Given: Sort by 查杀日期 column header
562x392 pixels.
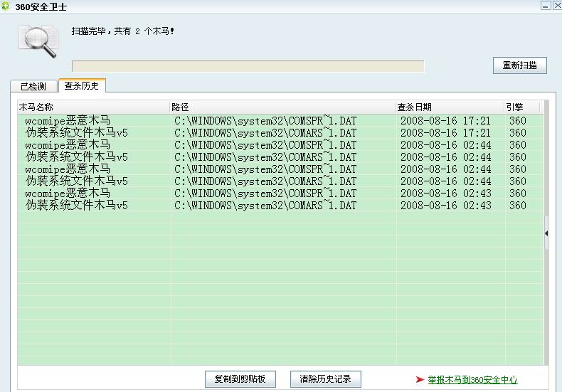Looking at the screenshot, I should [x=450, y=107].
